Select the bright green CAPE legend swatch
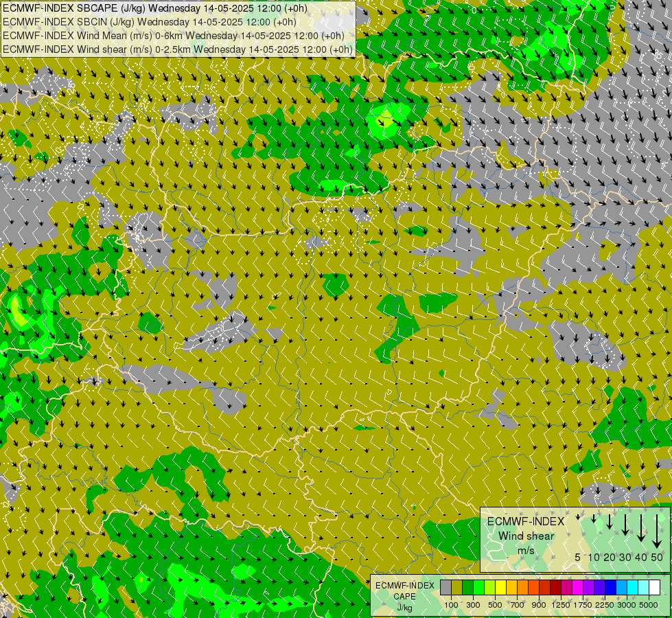The width and height of the screenshot is (672, 618). [478, 588]
